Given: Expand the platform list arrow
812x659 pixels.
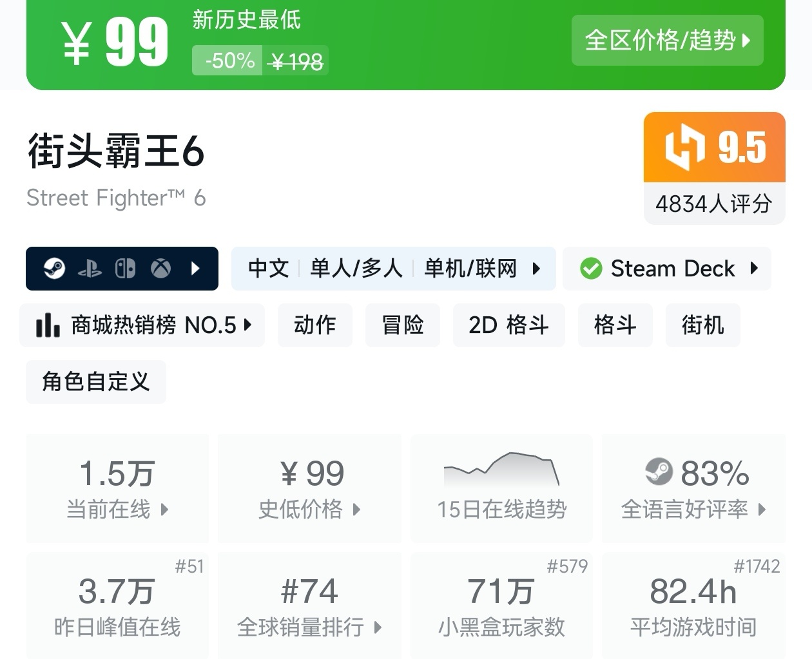Looking at the screenshot, I should 196,269.
